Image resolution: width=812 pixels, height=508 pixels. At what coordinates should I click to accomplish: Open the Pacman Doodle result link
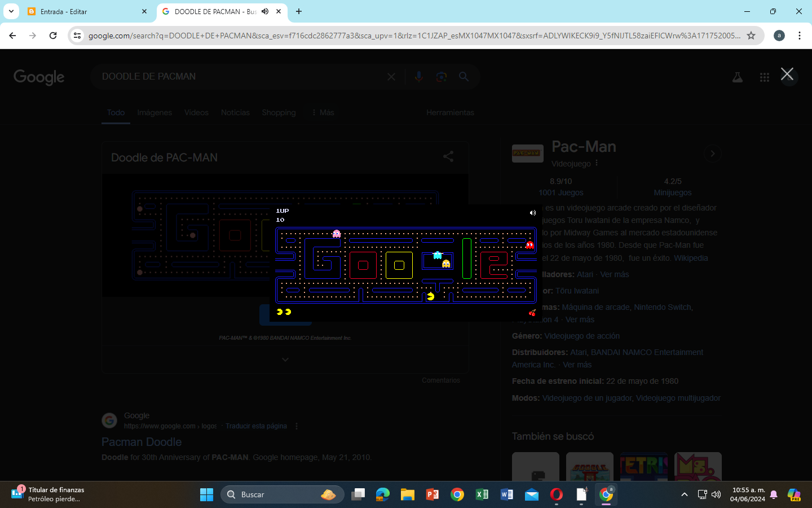pos(142,442)
